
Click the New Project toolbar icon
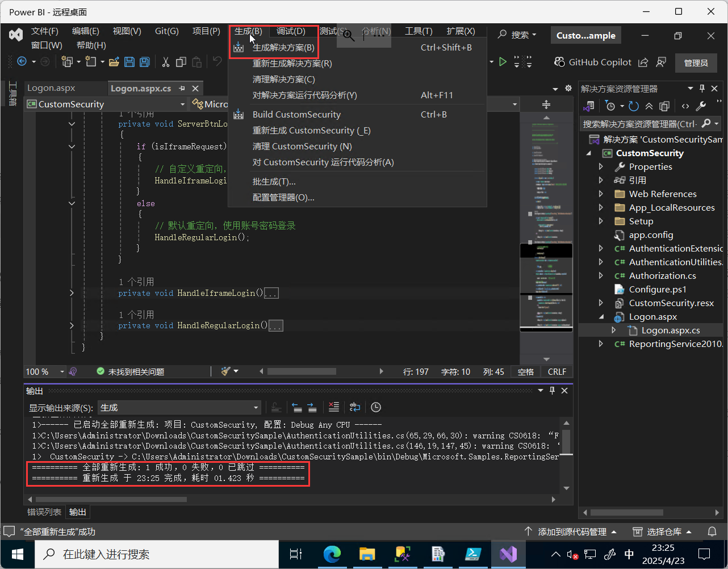pos(67,62)
